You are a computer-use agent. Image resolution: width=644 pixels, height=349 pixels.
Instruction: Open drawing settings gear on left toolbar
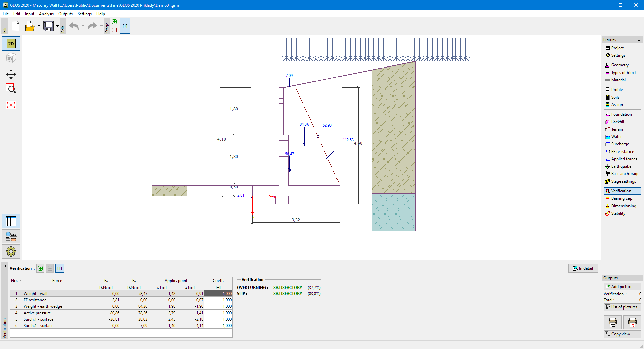click(11, 251)
